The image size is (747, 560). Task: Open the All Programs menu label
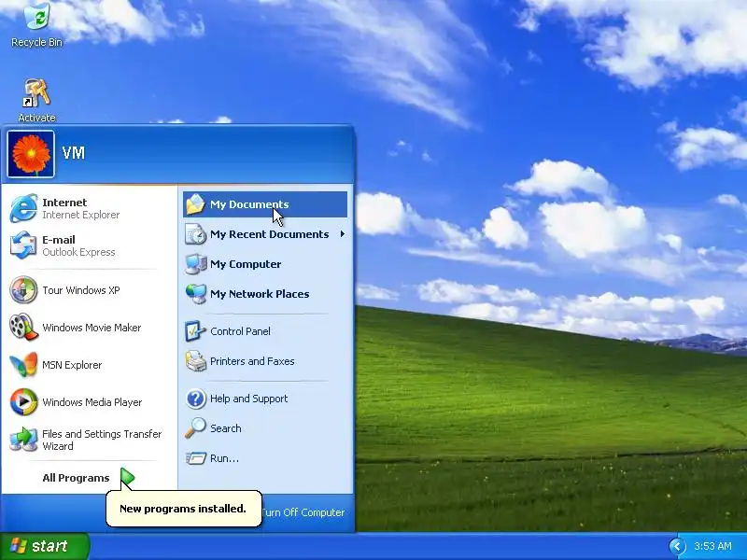click(x=76, y=478)
